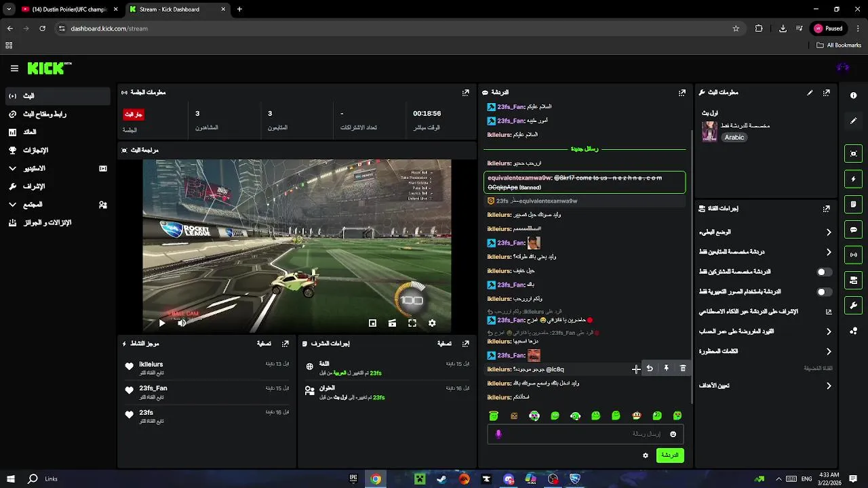The image size is (868, 488).
Task: Enable subscribers-only chat toggle
Action: point(824,272)
